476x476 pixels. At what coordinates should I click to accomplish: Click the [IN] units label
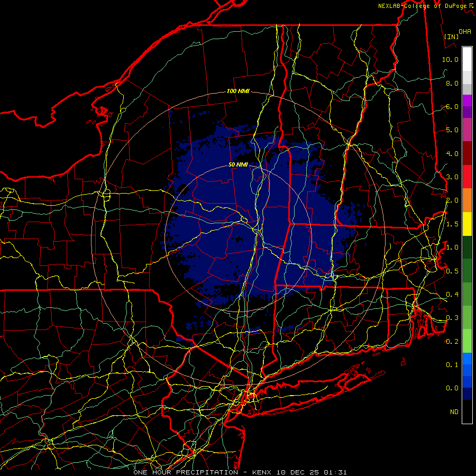pyautogui.click(x=451, y=36)
